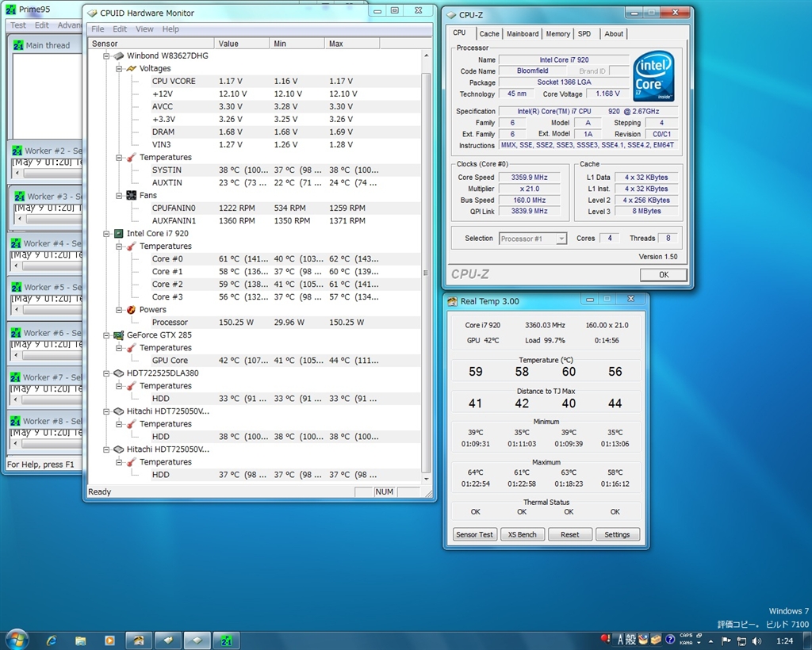Viewport: 812px width, 650px height.
Task: Open the Help menu in Hardware Monitor
Action: point(170,29)
